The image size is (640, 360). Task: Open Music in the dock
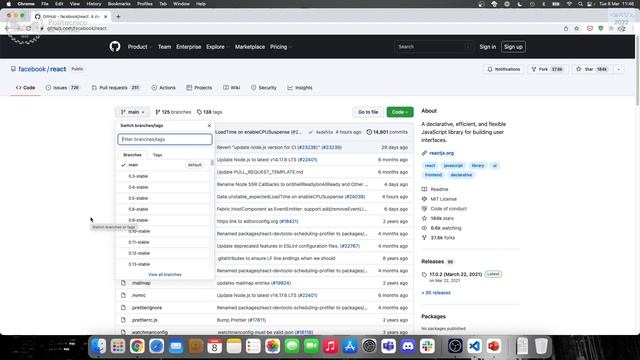330,346
